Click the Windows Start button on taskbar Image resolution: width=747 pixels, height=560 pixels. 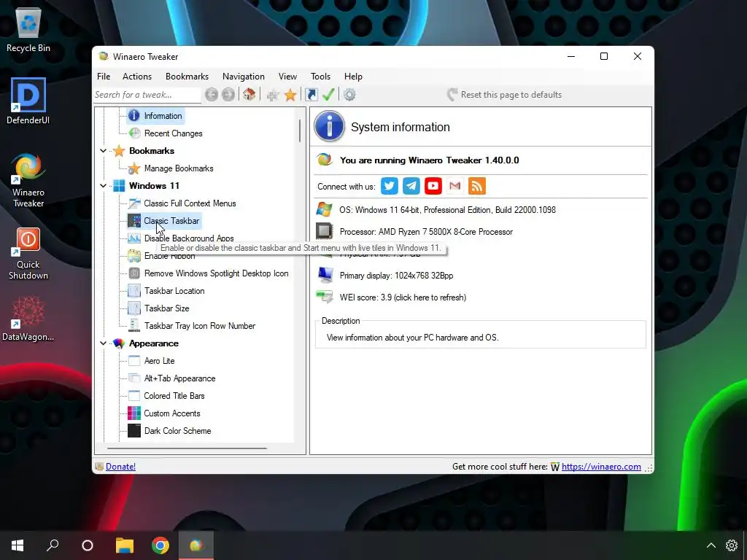point(18,545)
